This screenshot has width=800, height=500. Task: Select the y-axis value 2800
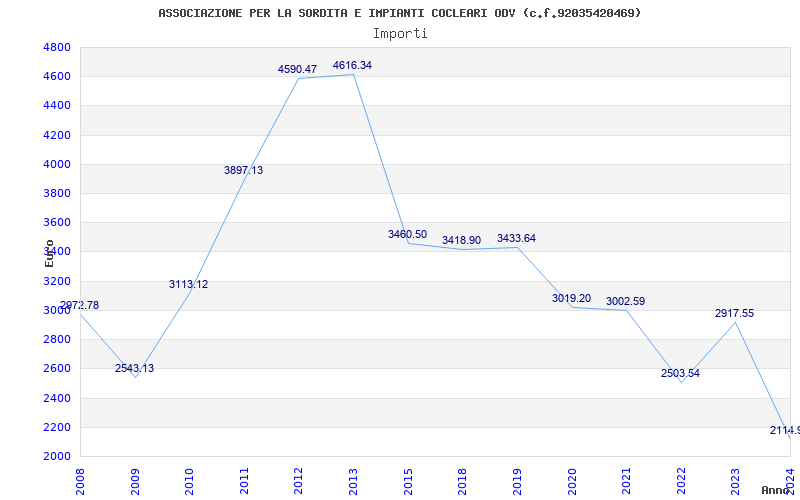click(57, 339)
